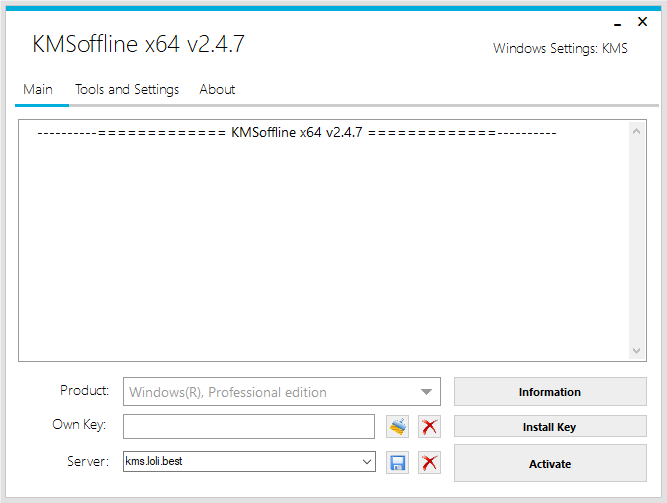Switch to the Main tab

coord(38,89)
